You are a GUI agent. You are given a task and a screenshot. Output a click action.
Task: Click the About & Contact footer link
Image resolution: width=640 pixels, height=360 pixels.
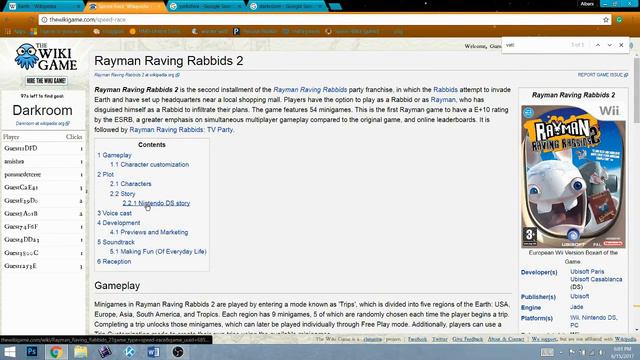coord(506,339)
